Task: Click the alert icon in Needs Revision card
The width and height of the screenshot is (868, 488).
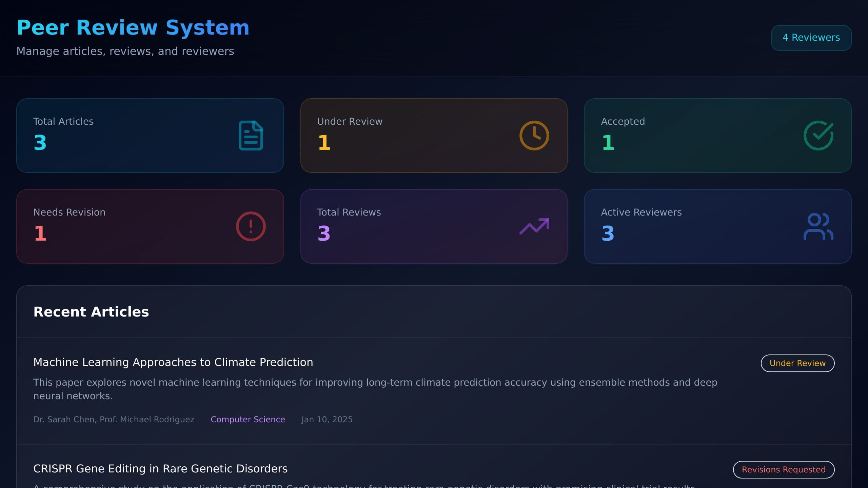Action: [x=251, y=226]
